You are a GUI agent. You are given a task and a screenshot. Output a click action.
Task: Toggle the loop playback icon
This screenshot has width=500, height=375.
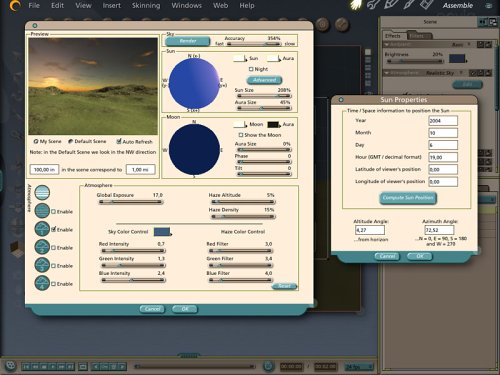click(x=83, y=367)
